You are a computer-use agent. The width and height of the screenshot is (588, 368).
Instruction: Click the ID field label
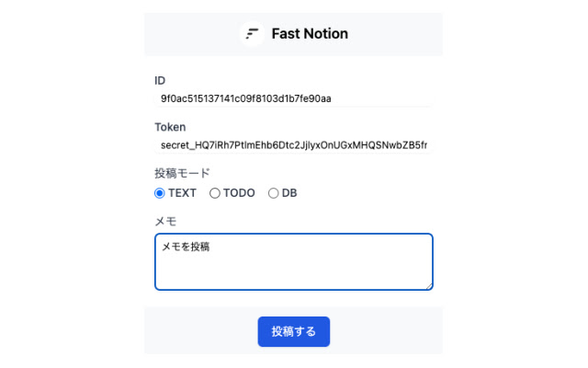tap(160, 81)
